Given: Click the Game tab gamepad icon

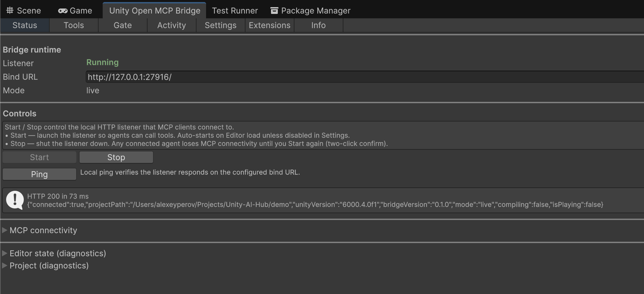Looking at the screenshot, I should tap(63, 11).
